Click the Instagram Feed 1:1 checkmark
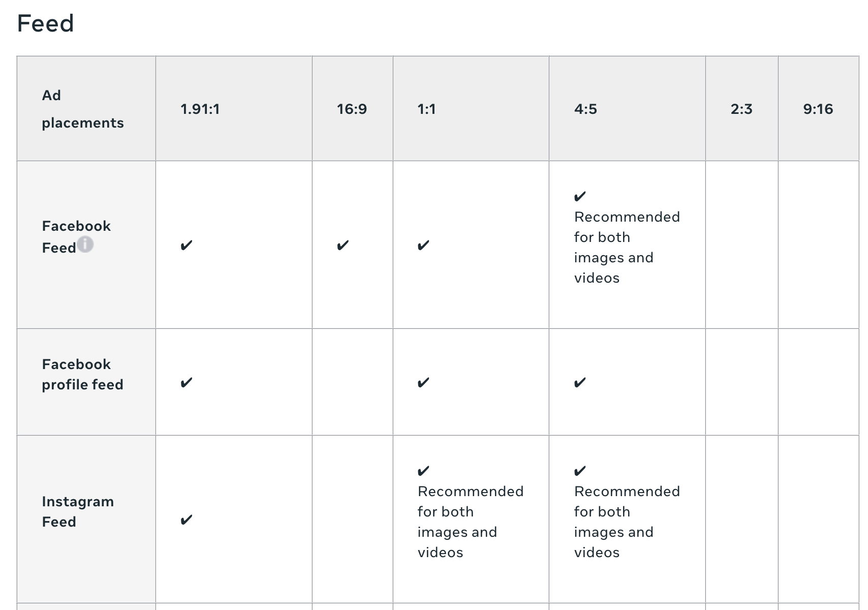The width and height of the screenshot is (868, 610). tap(423, 471)
